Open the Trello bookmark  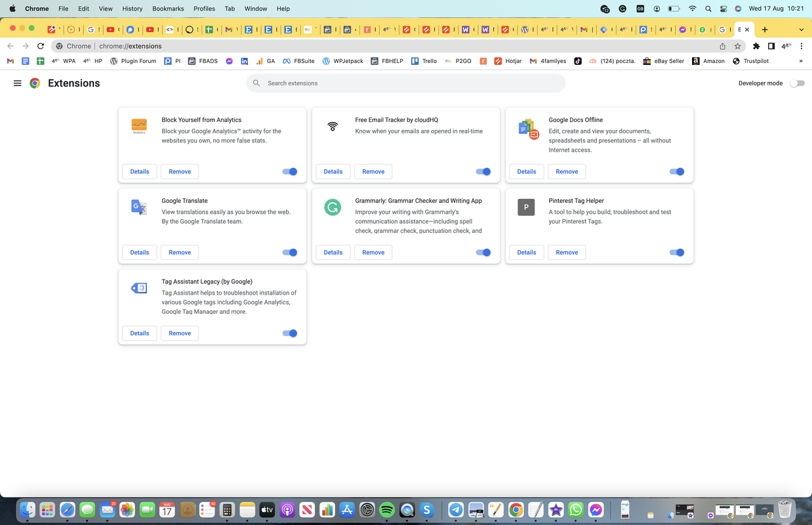424,61
